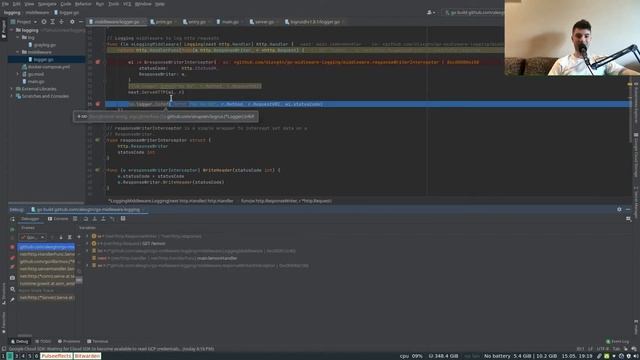Switch to the entry.go editor tab
Viewport: 640px width, 360px height.
[x=196, y=22]
